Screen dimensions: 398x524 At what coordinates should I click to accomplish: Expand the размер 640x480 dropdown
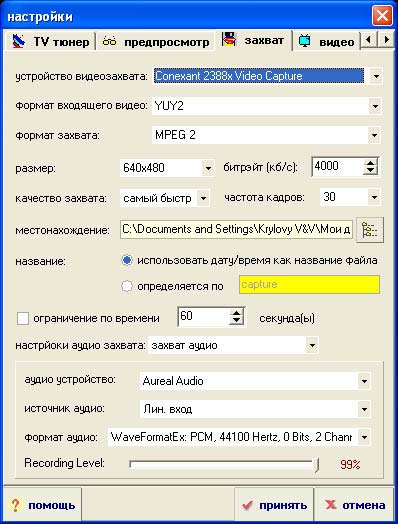click(x=208, y=168)
